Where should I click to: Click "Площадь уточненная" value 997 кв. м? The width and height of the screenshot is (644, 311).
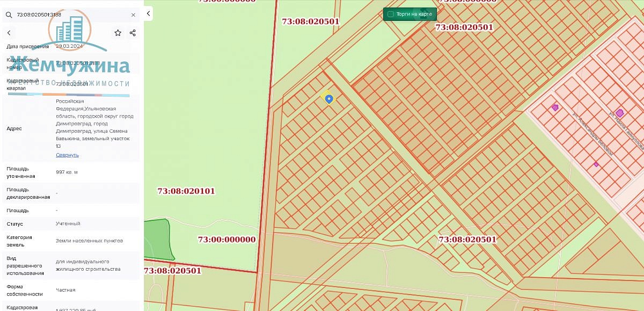pyautogui.click(x=67, y=172)
